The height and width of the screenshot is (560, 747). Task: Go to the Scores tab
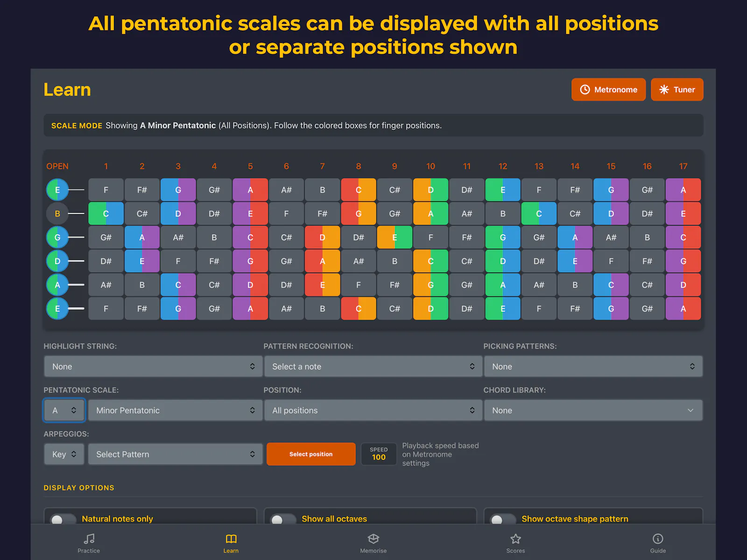click(x=515, y=543)
